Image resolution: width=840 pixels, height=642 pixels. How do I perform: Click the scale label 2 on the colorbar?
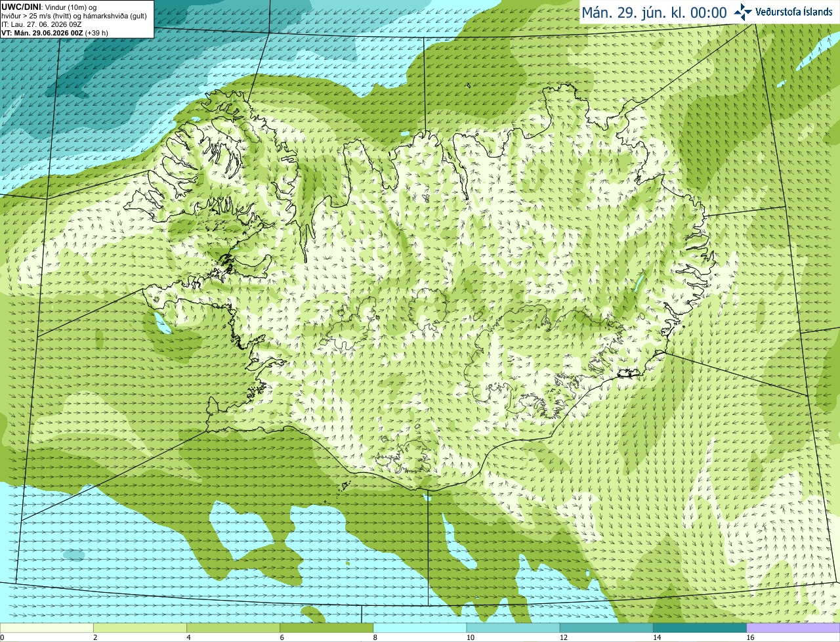click(96, 637)
